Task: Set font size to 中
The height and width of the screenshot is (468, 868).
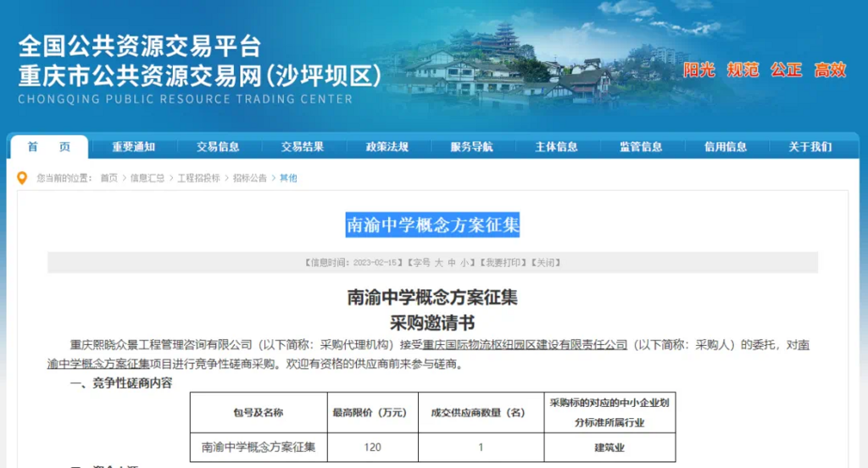Action: click(x=452, y=263)
